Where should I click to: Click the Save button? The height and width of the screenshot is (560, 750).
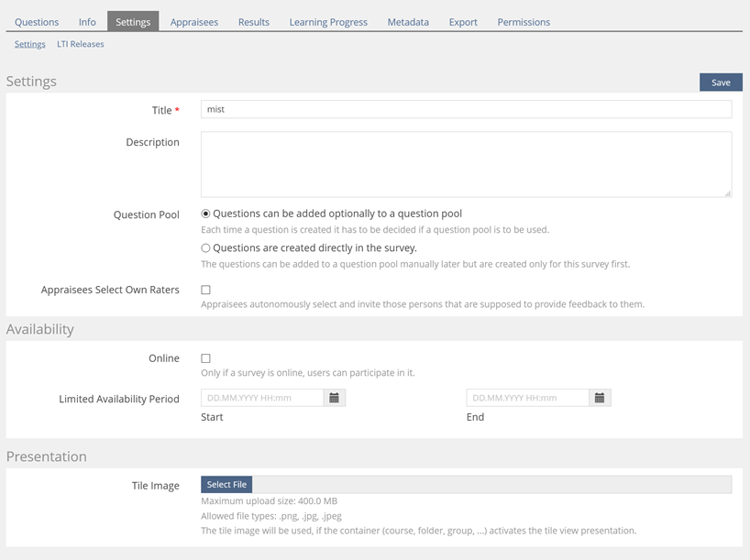(x=721, y=82)
